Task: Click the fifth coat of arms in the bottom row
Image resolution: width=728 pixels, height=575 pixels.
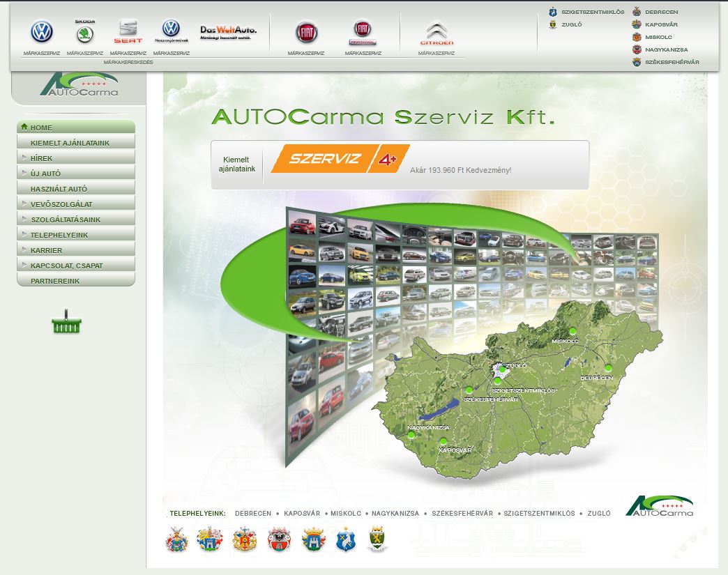Action: (314, 539)
